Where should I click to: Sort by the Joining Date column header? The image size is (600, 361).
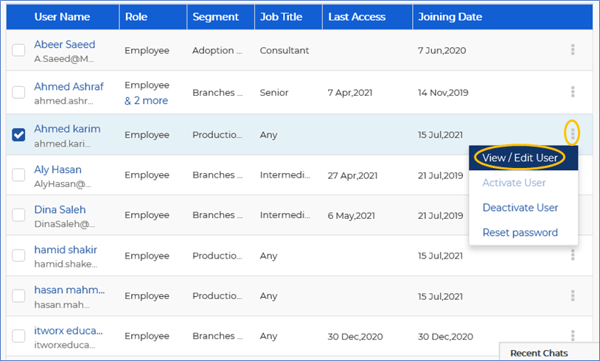(450, 17)
